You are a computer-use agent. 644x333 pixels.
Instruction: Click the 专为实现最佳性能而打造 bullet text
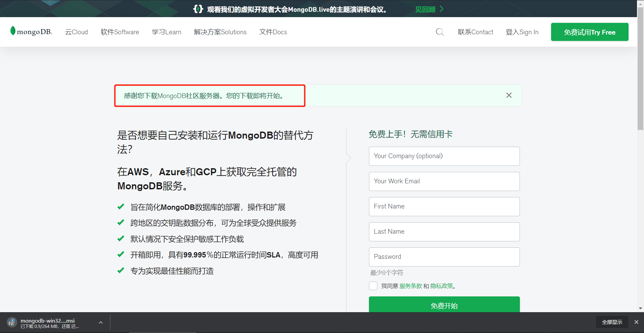click(172, 271)
